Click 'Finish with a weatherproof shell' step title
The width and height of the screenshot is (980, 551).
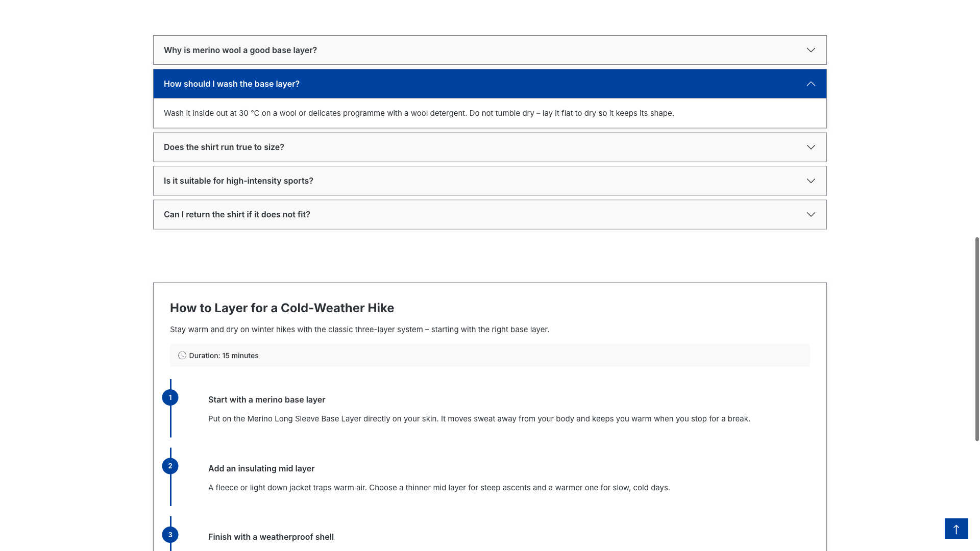tap(271, 537)
